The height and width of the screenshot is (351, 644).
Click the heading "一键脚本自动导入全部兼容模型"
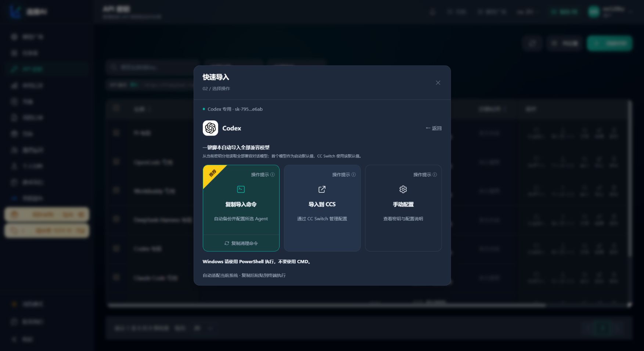(236, 148)
